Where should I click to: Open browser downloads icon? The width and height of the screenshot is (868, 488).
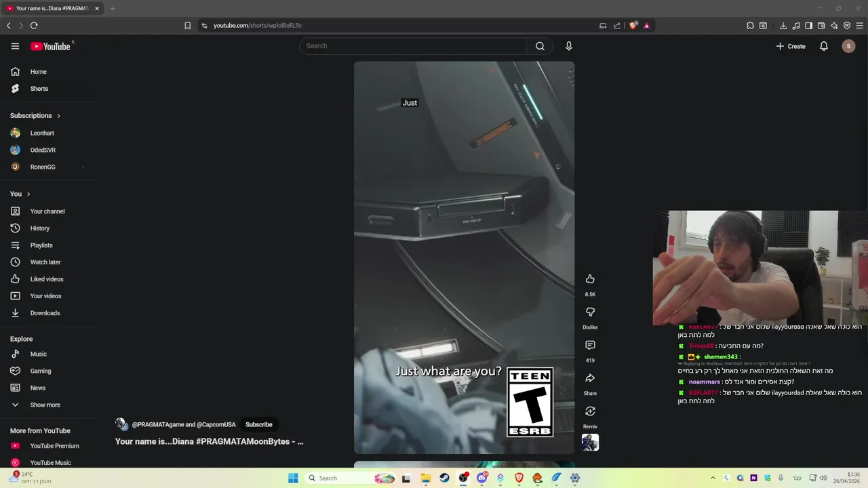pos(783,26)
